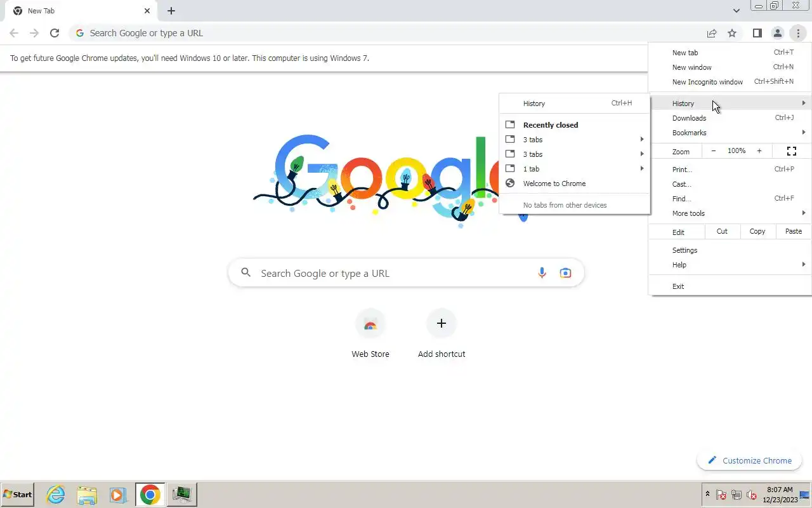Screen dimensions: 812x508
Task: Click the Paste button
Action: point(794,232)
